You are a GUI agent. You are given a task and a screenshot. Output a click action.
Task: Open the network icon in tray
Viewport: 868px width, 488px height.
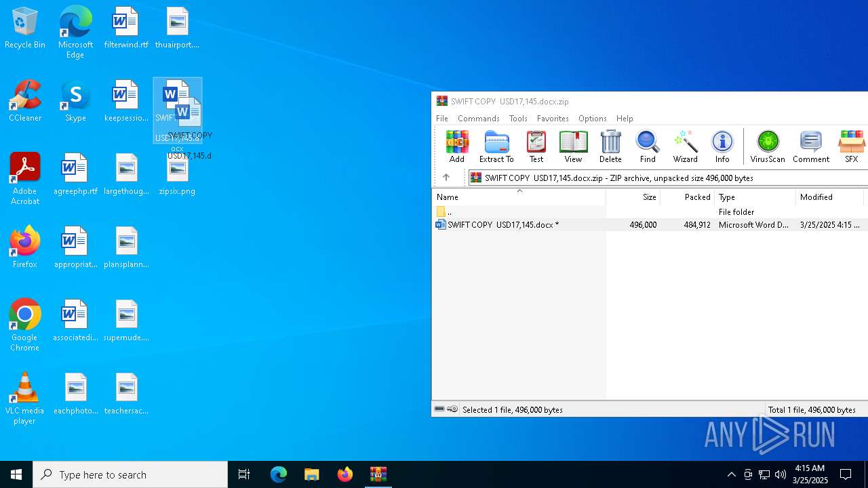pyautogui.click(x=764, y=474)
